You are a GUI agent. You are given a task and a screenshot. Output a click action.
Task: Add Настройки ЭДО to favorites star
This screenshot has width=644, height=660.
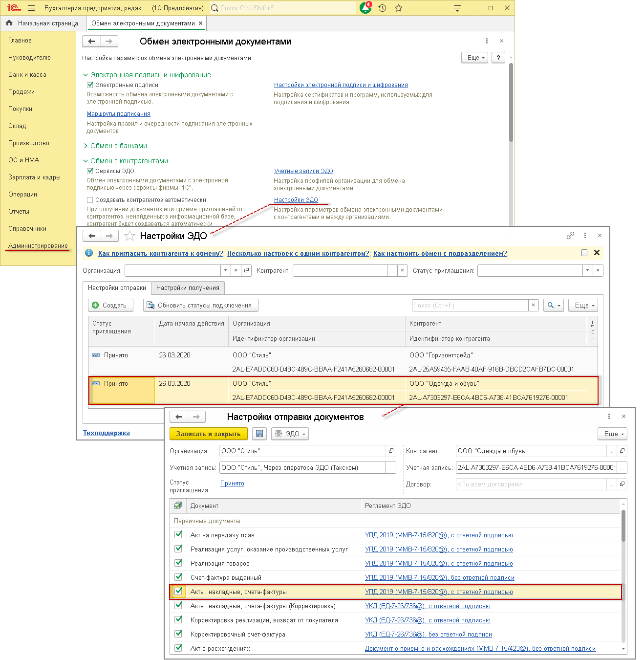click(129, 236)
